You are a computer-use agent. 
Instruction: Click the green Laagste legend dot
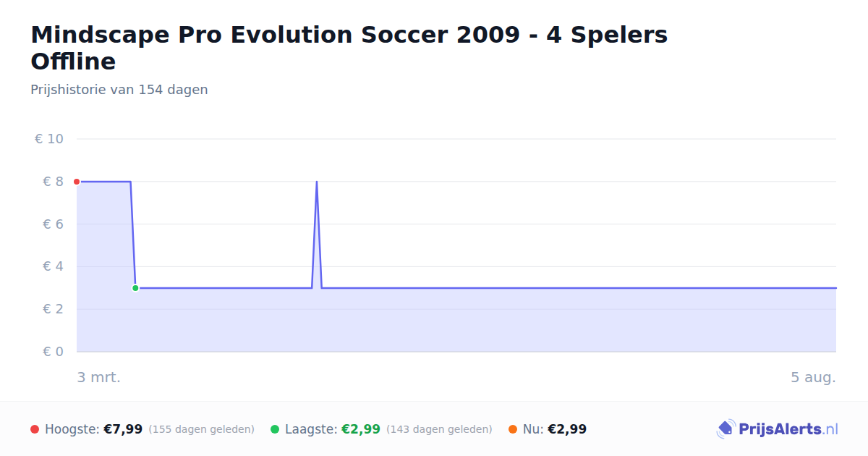pos(275,429)
